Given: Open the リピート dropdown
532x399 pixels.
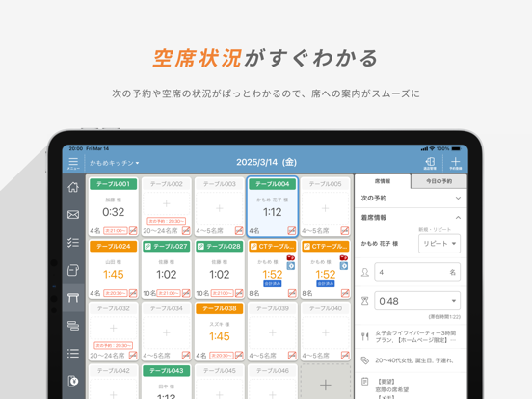Looking at the screenshot, I should (439, 243).
